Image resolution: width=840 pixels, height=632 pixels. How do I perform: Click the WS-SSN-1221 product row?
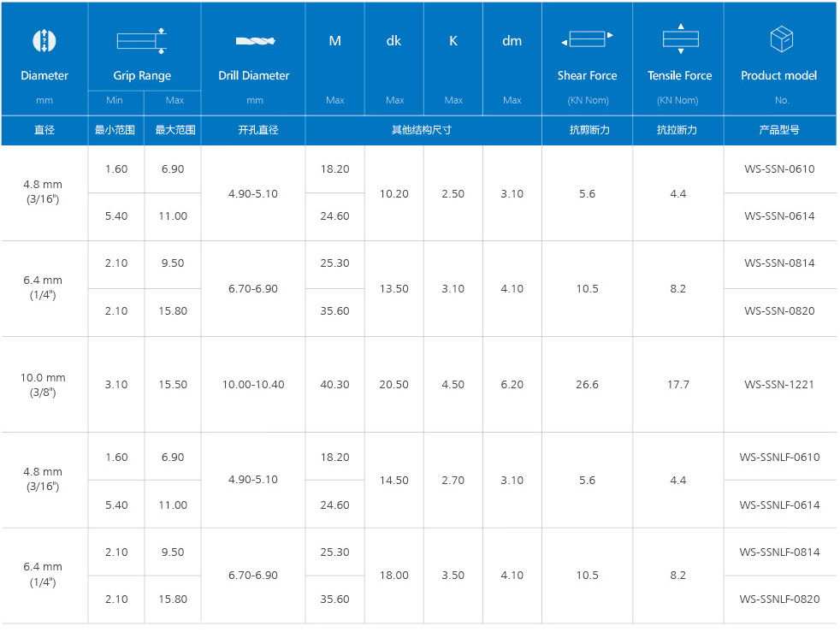[779, 384]
